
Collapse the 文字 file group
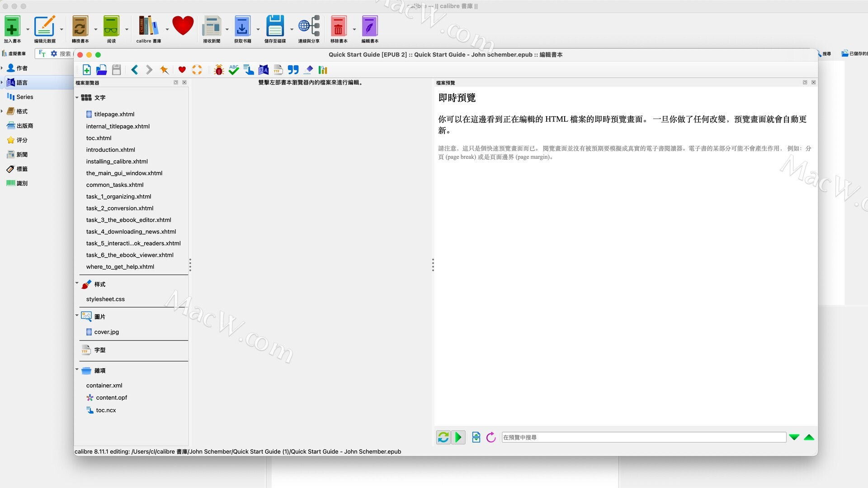point(77,98)
